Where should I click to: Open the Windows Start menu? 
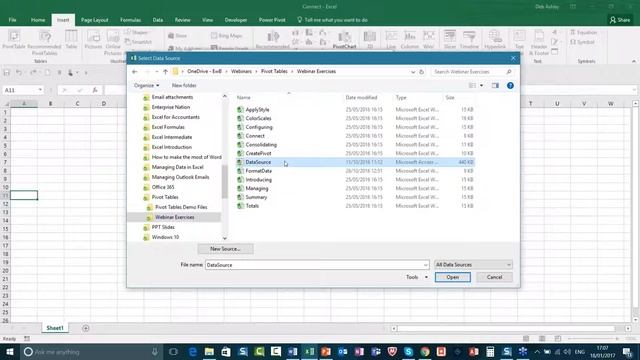(10, 351)
